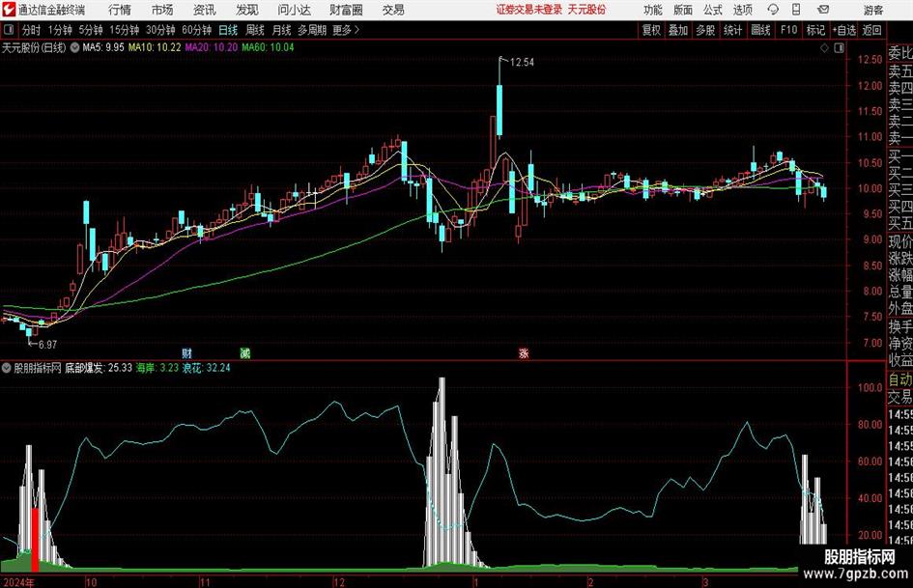Open MA indicator settings circle icon
The width and height of the screenshot is (913, 588).
click(x=74, y=47)
